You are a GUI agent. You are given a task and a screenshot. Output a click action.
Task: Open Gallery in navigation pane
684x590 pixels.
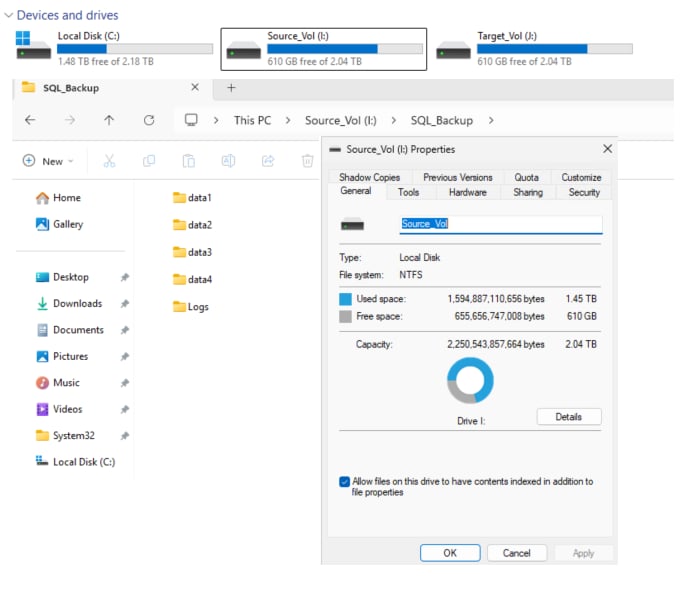point(59,224)
